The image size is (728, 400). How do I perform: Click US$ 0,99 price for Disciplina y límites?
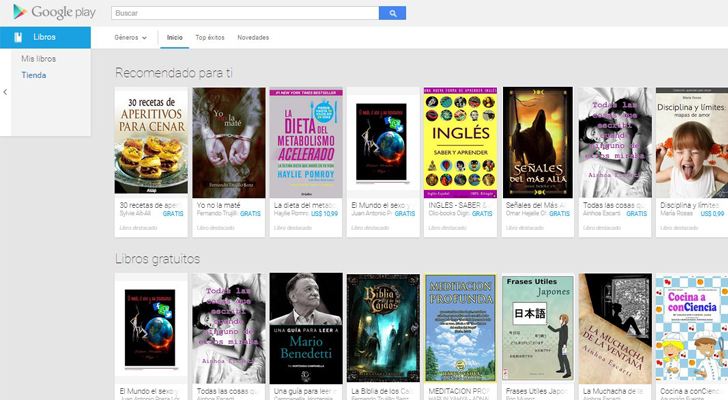tap(712, 214)
